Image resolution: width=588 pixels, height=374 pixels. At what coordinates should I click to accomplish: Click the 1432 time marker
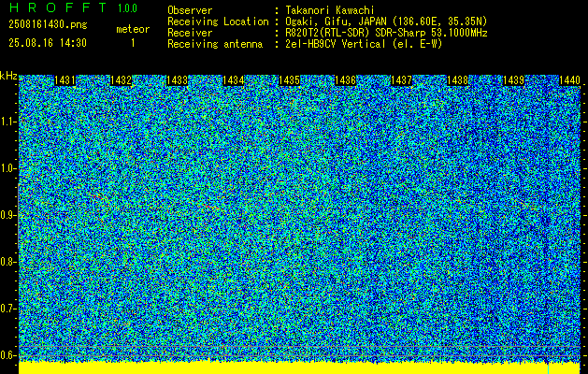(122, 79)
